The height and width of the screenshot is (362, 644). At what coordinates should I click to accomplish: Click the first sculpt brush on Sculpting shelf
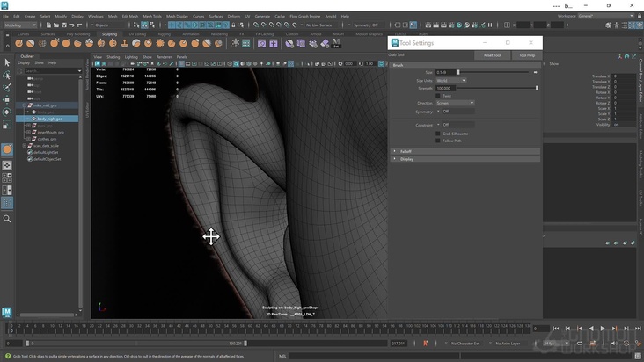(x=18, y=43)
